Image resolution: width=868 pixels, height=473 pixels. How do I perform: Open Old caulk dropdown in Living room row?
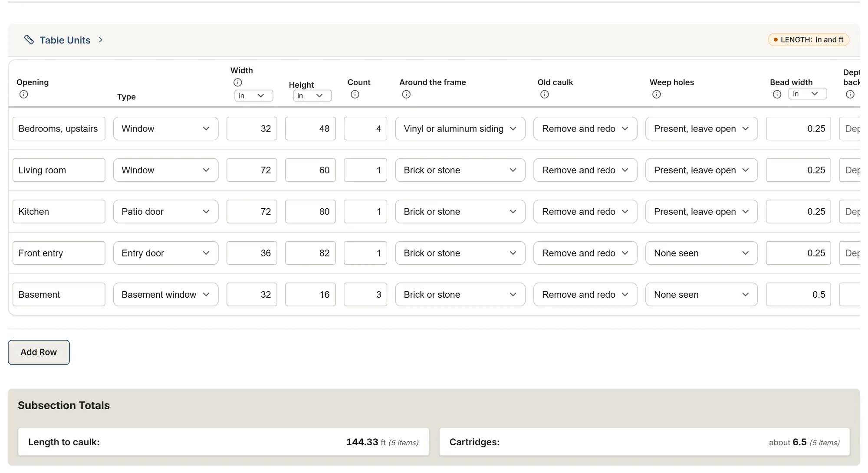[585, 170]
